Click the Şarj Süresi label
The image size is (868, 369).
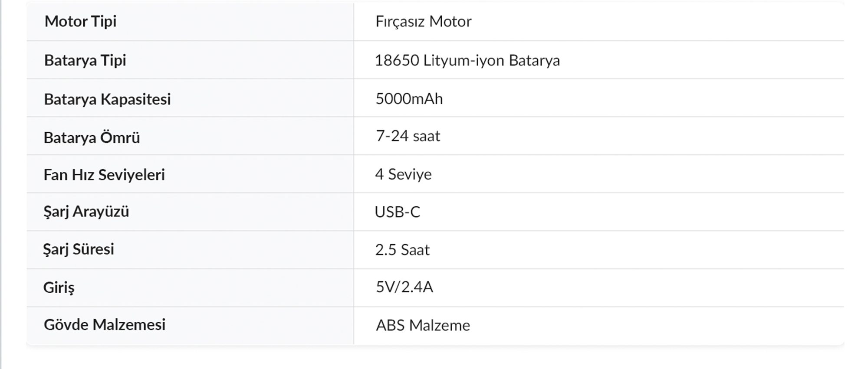tap(79, 249)
